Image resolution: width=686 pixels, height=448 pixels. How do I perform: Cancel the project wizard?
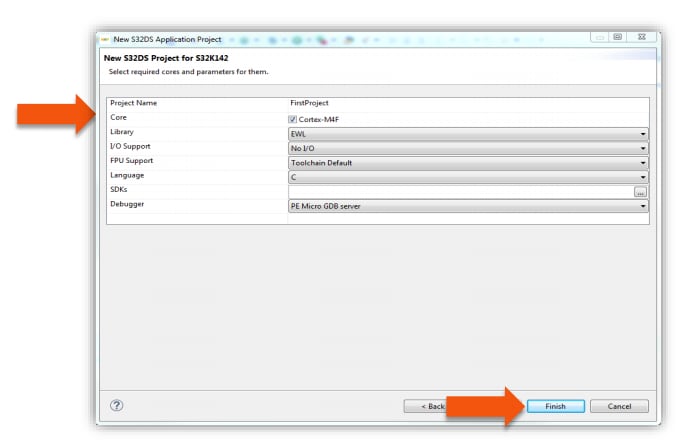[619, 406]
